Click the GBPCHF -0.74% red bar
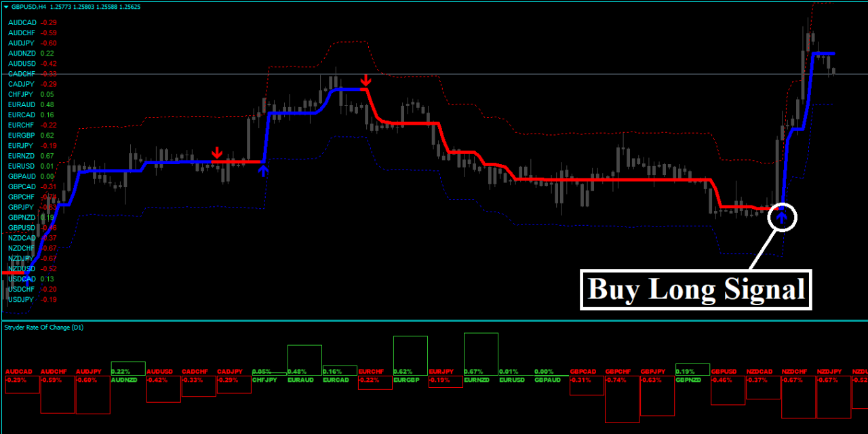 pyautogui.click(x=622, y=399)
